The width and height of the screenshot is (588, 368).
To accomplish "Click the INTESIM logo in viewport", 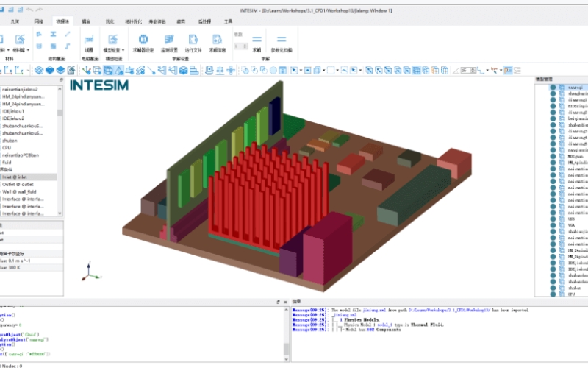I will pos(101,85).
